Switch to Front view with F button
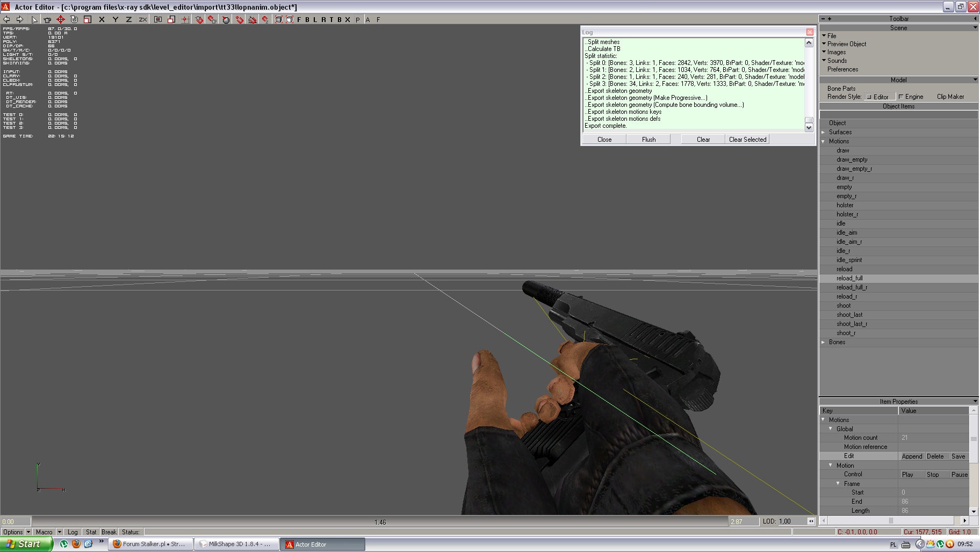980x552 pixels. (299, 19)
